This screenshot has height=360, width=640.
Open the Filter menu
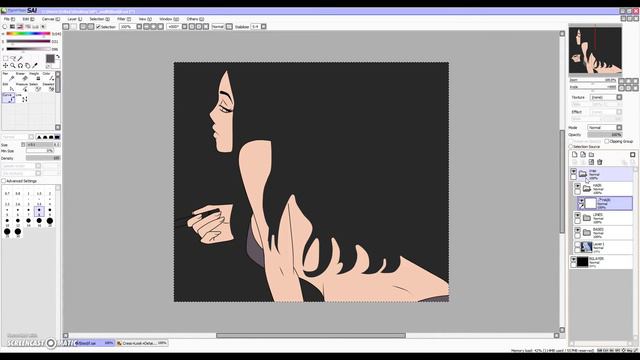[124, 19]
